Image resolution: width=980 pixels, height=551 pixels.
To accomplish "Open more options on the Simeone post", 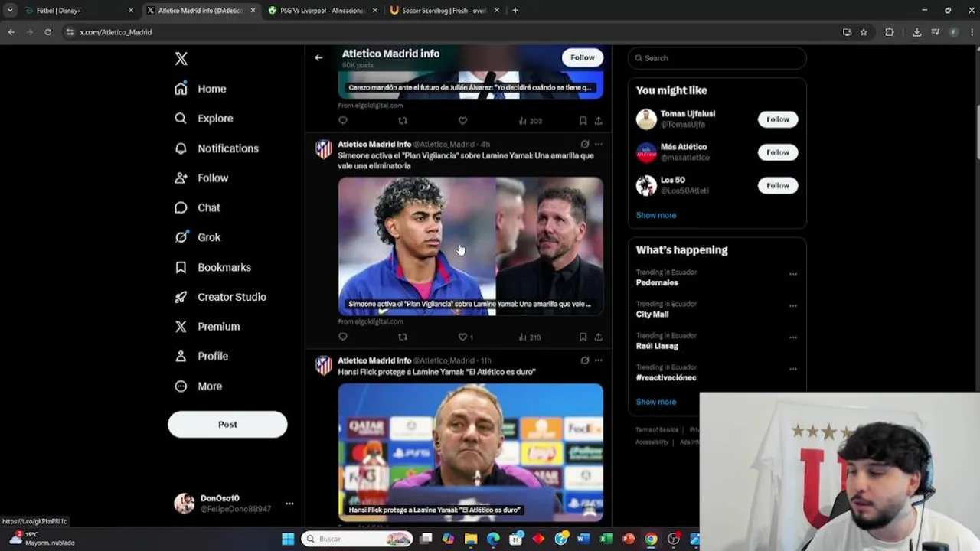I will [598, 144].
